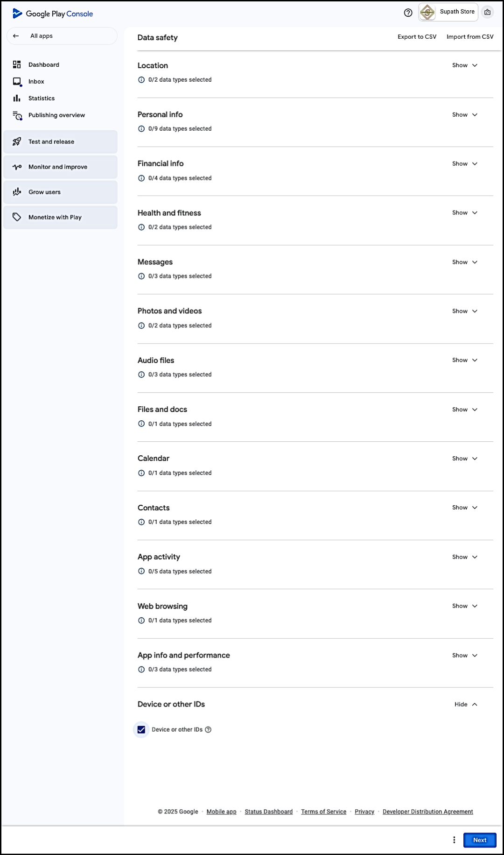Screen dimensions: 504x855
Task: Open Inbox from the sidebar icon
Action: coord(17,82)
